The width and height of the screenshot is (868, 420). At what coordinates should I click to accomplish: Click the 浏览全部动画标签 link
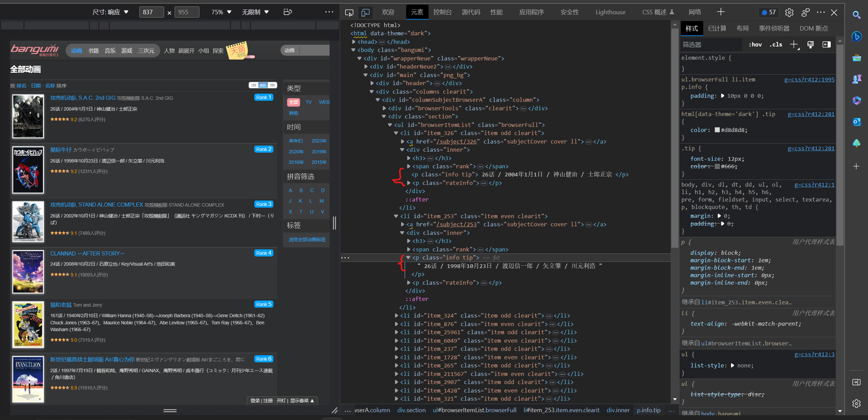pos(307,240)
